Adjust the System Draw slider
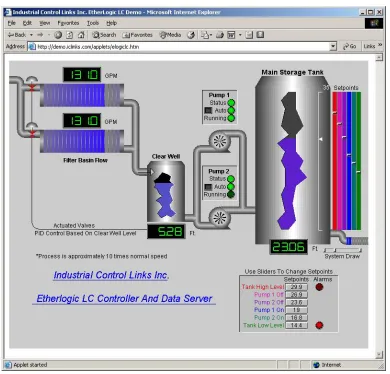The height and width of the screenshot is (374, 390). pos(343,250)
